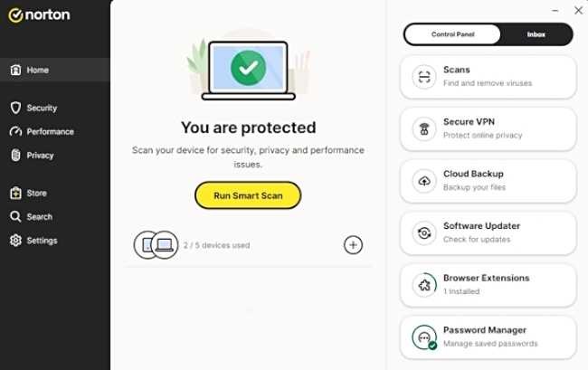
Task: Open the Software Updater icon
Action: coord(423,233)
